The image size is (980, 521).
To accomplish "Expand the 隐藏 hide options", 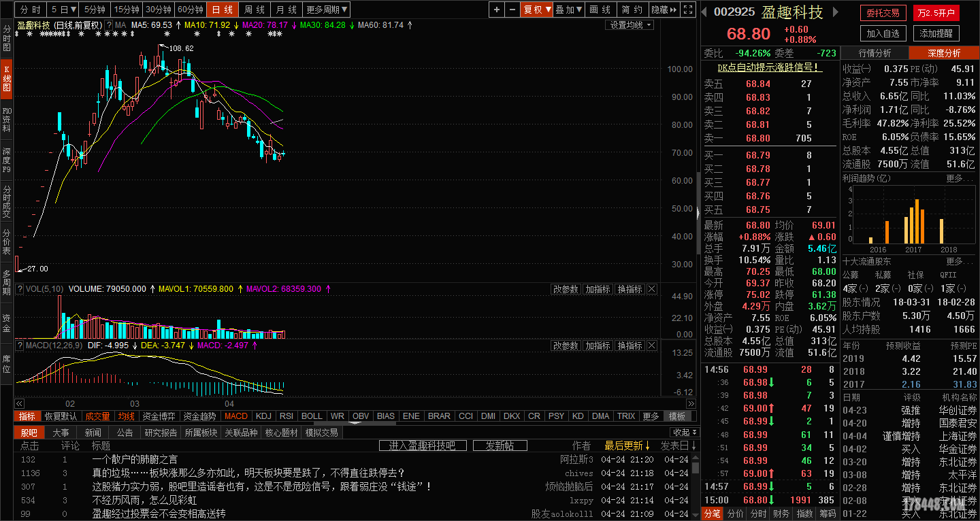I will (x=664, y=10).
